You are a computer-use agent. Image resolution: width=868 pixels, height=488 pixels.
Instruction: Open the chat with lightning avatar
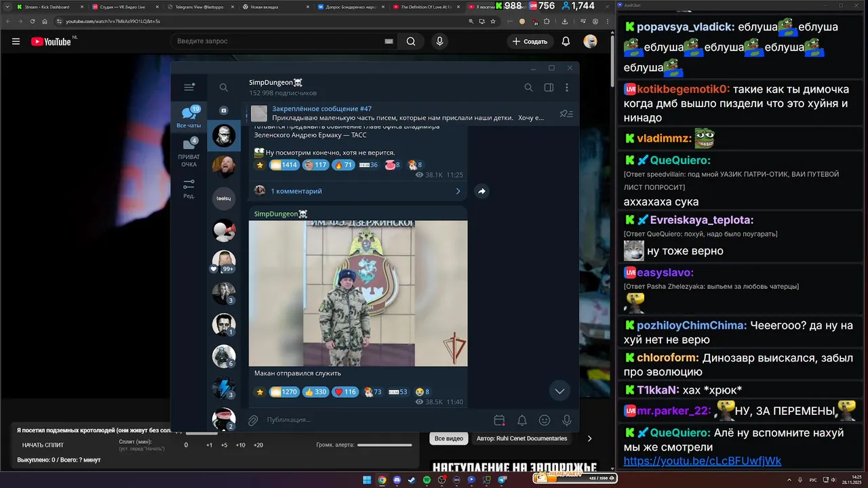coord(224,387)
